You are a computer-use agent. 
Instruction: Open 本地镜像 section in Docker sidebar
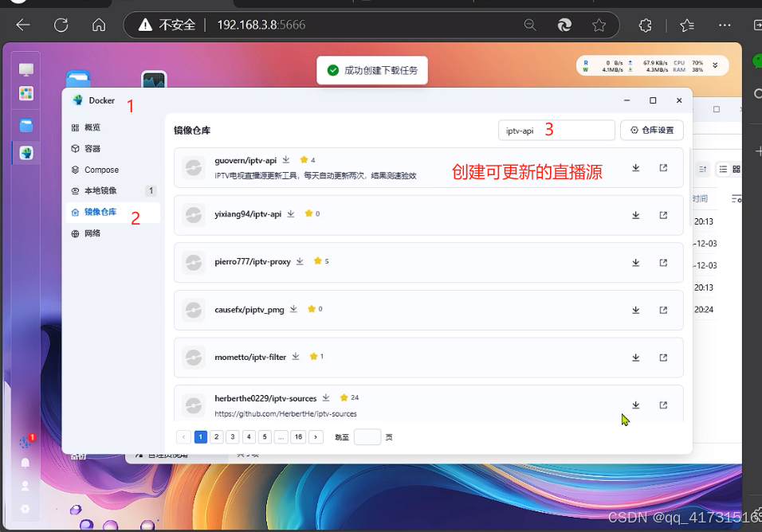tap(112, 191)
